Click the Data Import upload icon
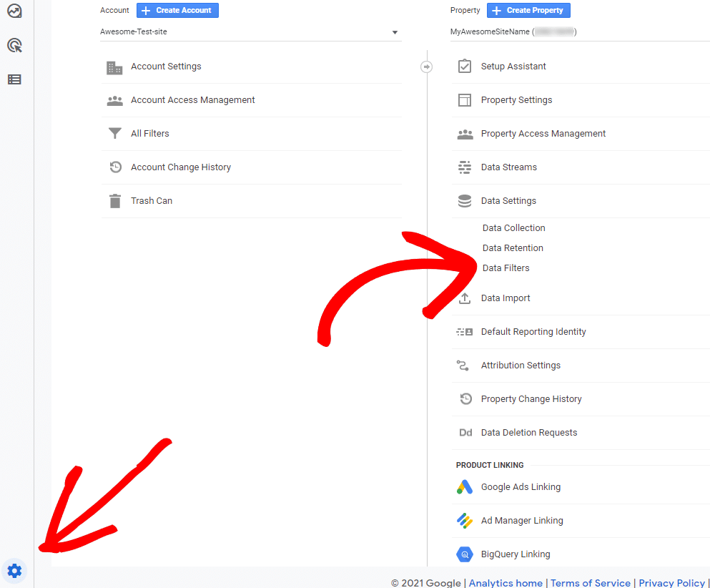The height and width of the screenshot is (588, 710). coord(465,298)
